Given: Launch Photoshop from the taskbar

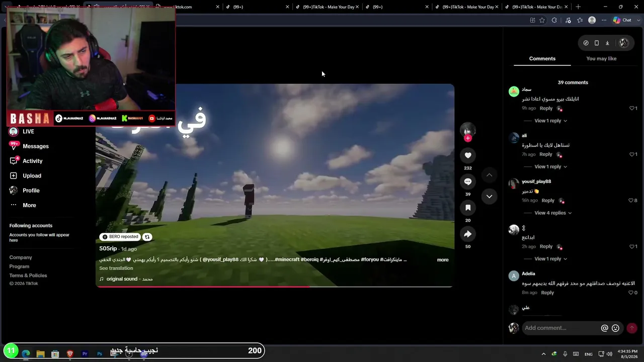Looking at the screenshot, I should click(x=100, y=354).
